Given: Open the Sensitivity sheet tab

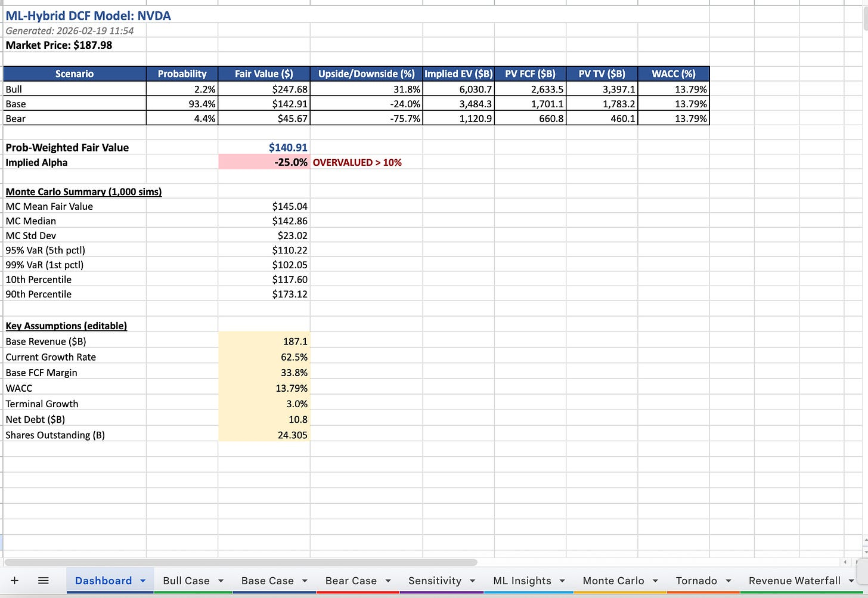Looking at the screenshot, I should [x=435, y=580].
